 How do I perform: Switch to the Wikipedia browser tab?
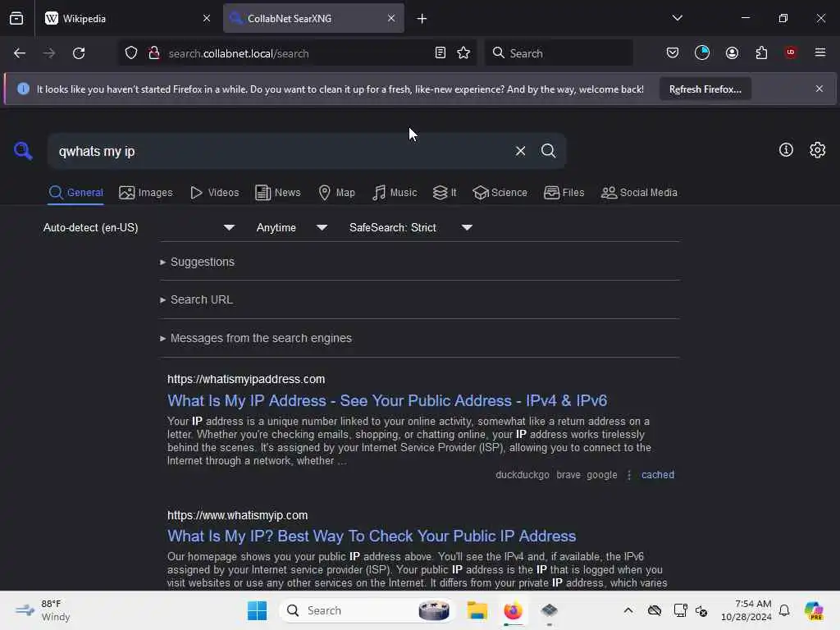127,19
